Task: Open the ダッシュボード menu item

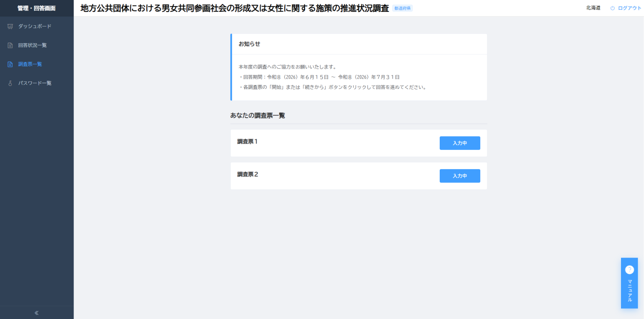Action: 37,26
